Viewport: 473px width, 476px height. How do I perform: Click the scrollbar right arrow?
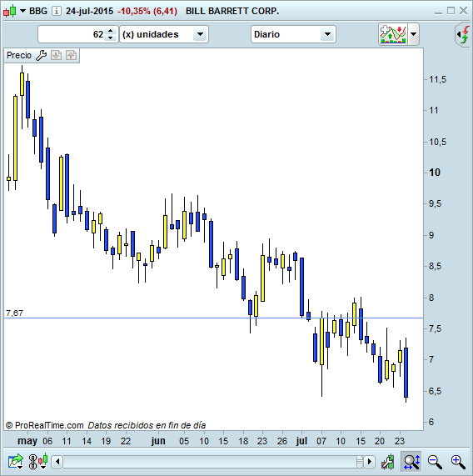pyautogui.click(x=369, y=462)
